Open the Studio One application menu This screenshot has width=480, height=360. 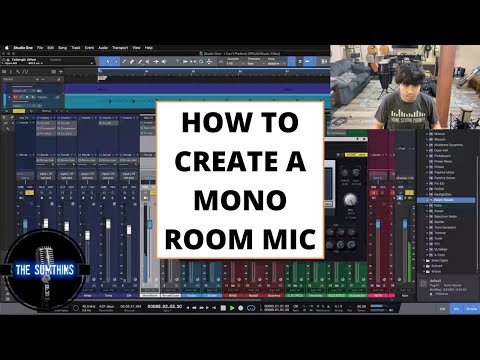[23, 48]
